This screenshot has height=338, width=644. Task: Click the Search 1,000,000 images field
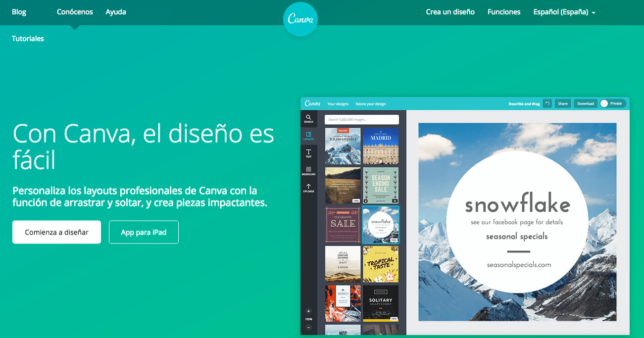tap(362, 119)
